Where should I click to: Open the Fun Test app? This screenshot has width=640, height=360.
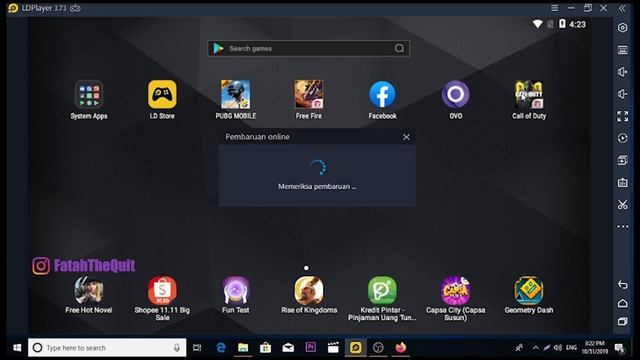(x=236, y=290)
